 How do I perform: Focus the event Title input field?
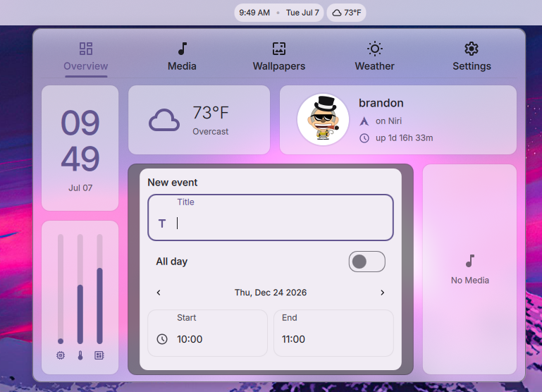271,217
